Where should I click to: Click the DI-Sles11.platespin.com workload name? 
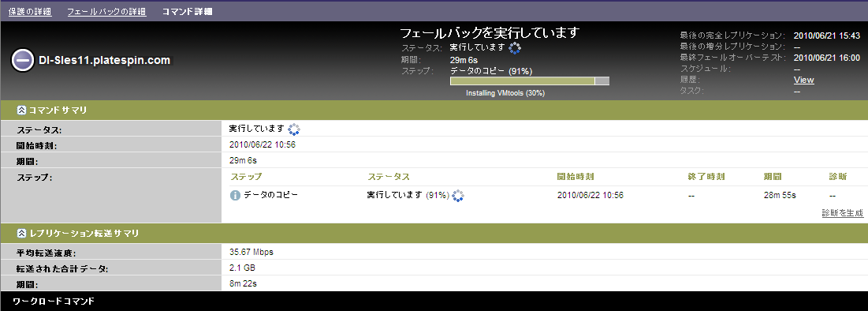tap(104, 61)
